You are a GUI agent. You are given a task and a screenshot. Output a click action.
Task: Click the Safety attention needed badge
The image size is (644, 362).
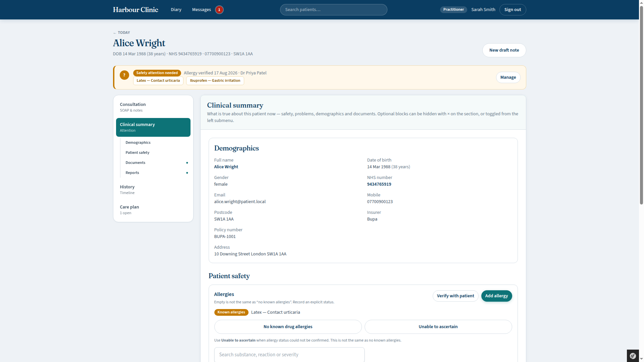(157, 73)
